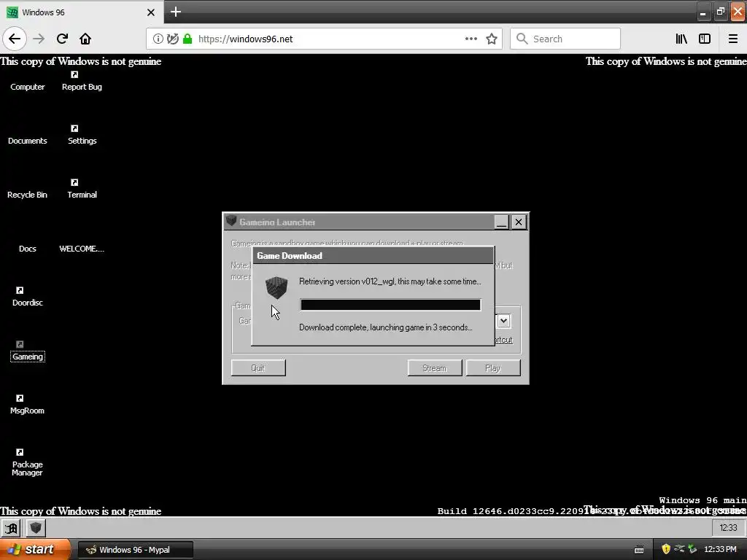Open a new browser tab
Image resolution: width=747 pixels, height=560 pixels.
pyautogui.click(x=176, y=12)
